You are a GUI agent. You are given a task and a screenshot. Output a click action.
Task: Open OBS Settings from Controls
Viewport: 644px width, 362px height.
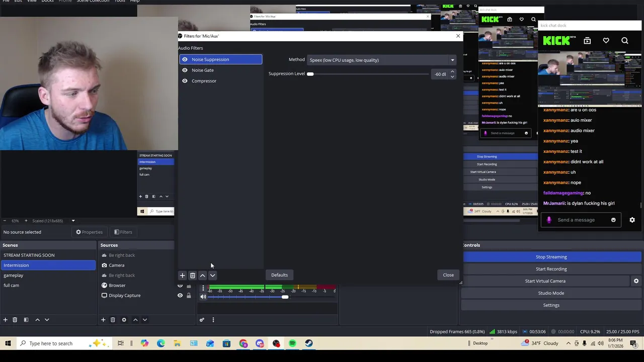pyautogui.click(x=551, y=305)
